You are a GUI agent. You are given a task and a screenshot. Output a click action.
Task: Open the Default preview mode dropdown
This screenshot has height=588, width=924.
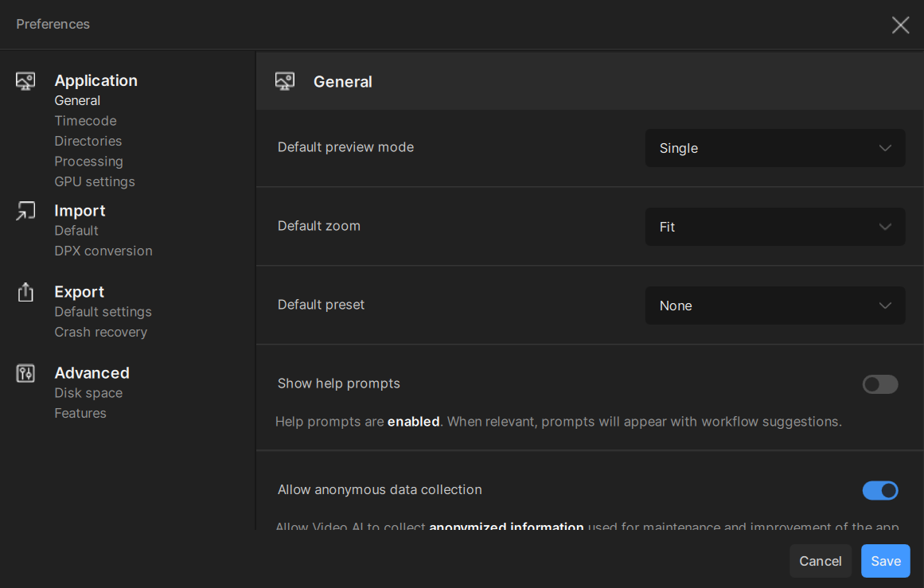point(774,148)
